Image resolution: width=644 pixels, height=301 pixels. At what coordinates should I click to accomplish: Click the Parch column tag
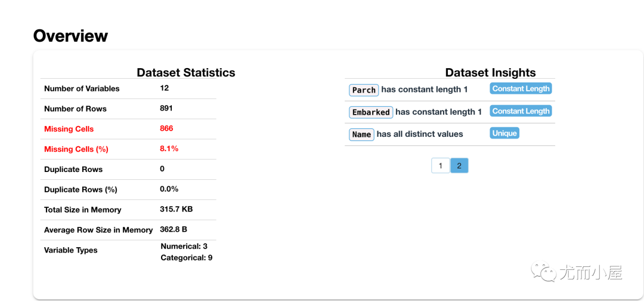coord(364,90)
